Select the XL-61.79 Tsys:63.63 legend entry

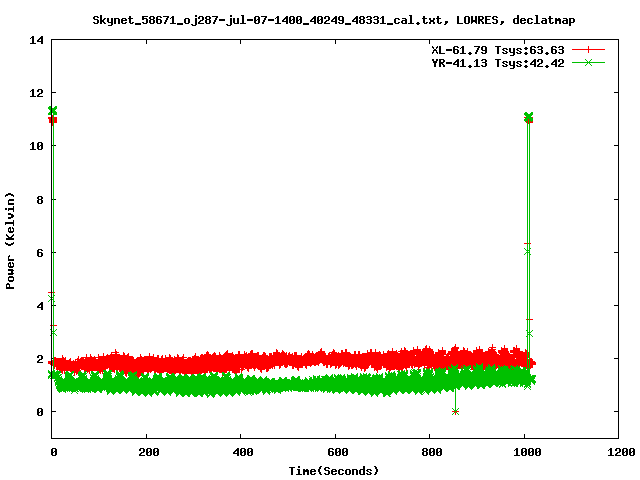tap(498, 50)
